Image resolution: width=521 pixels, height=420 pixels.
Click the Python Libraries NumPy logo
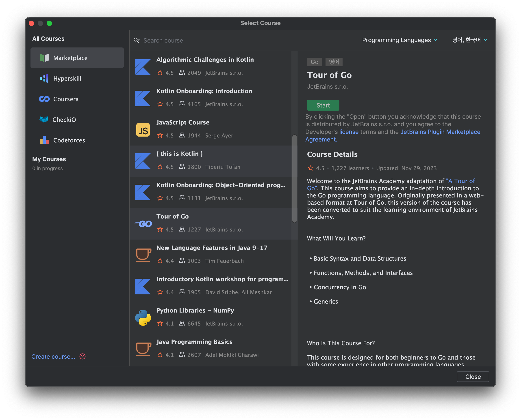pos(143,318)
